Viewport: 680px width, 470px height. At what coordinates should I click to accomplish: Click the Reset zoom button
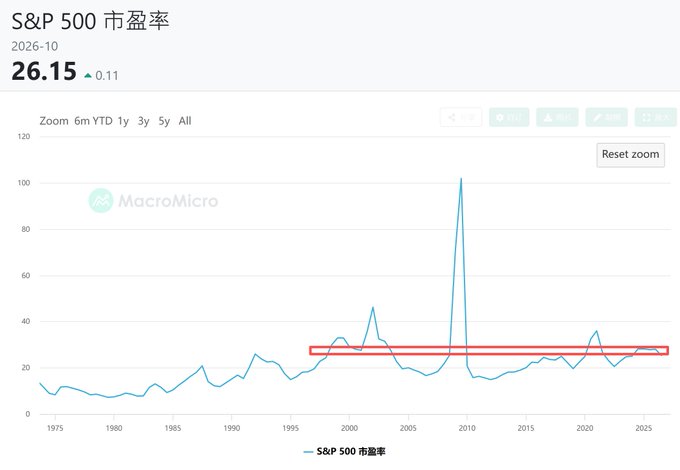pyautogui.click(x=631, y=155)
